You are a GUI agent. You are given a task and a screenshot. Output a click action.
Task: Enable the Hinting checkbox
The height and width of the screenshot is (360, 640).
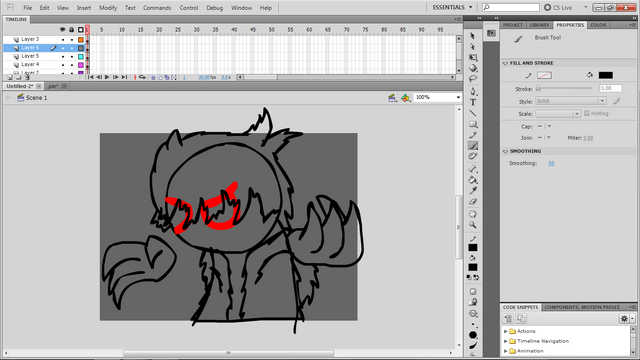click(587, 113)
